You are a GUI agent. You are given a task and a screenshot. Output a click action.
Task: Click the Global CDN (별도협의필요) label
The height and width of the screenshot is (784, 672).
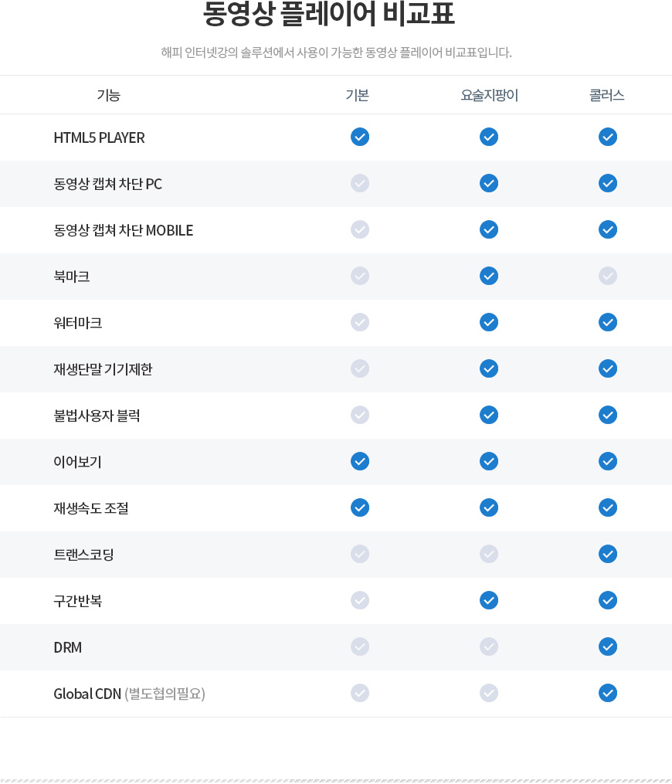tap(130, 694)
